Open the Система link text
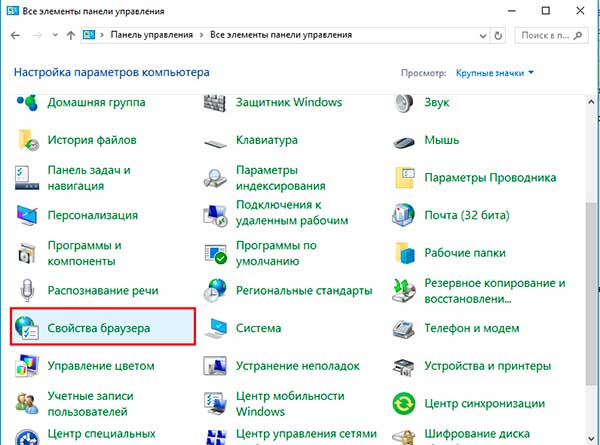 click(258, 328)
